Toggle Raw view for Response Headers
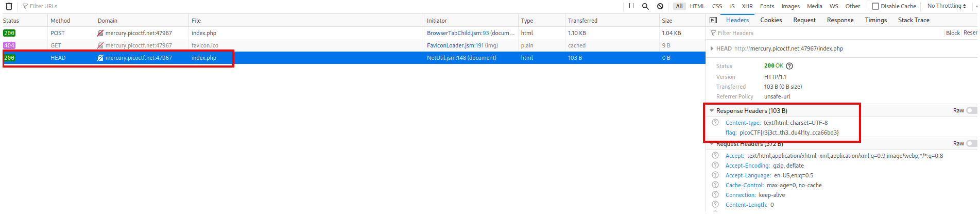980x214 pixels. (x=971, y=110)
